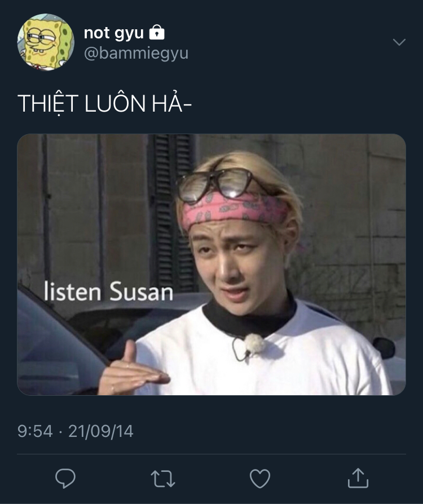Tap the clip-on microphone on white shirt
423x504 pixels.
click(254, 344)
